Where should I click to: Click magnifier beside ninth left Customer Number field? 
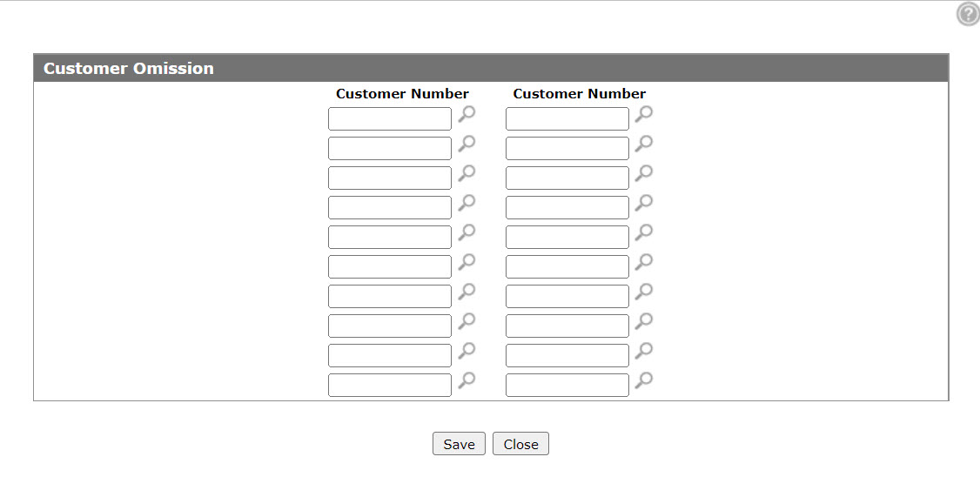[467, 351]
